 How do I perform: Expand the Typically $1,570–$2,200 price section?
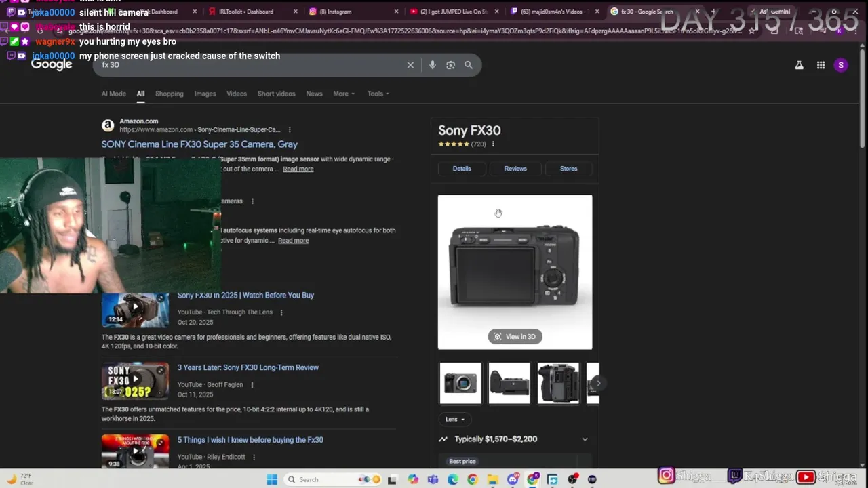point(515,439)
